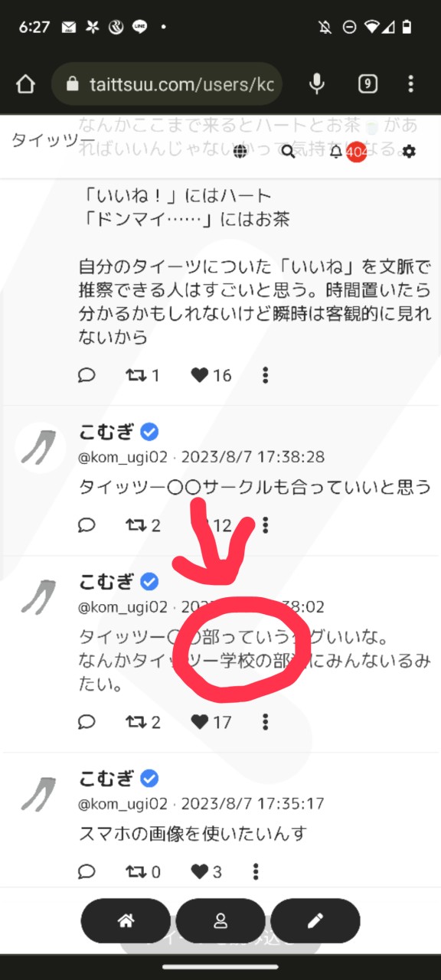Screen dimensions: 441x980
Task: Like the post with 17 hearts
Action: [x=200, y=721]
